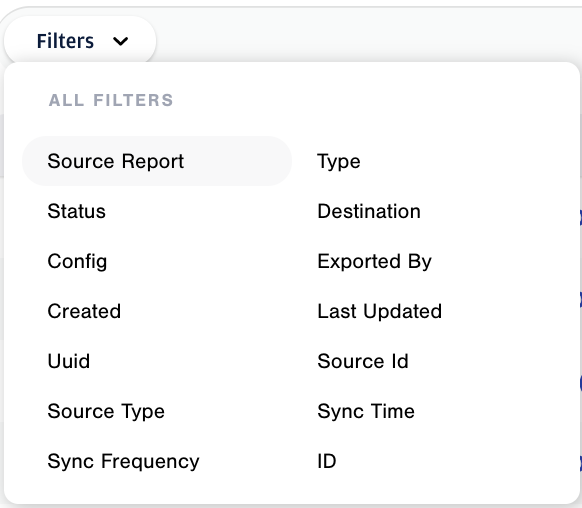Screen dimensions: 582x508
Task: Select the Sync Time filter
Action: (x=427, y=411)
